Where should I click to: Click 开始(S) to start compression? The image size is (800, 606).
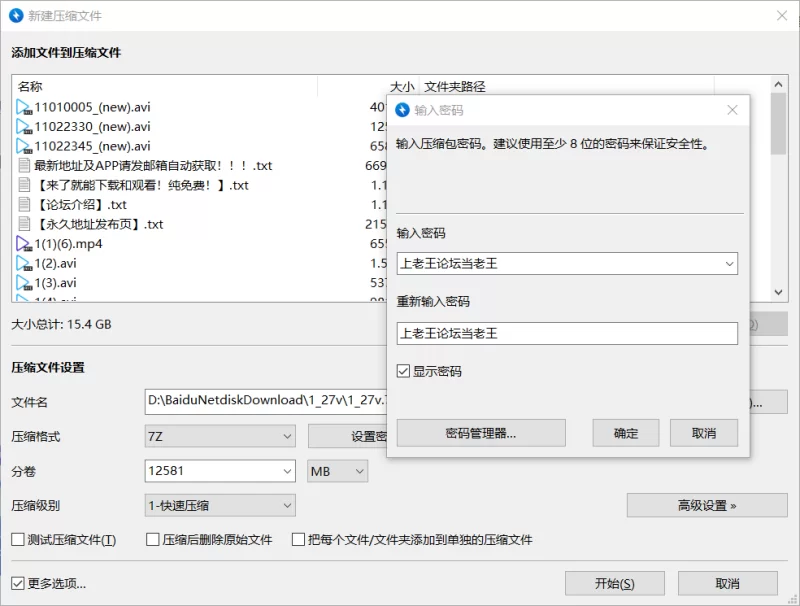(615, 583)
